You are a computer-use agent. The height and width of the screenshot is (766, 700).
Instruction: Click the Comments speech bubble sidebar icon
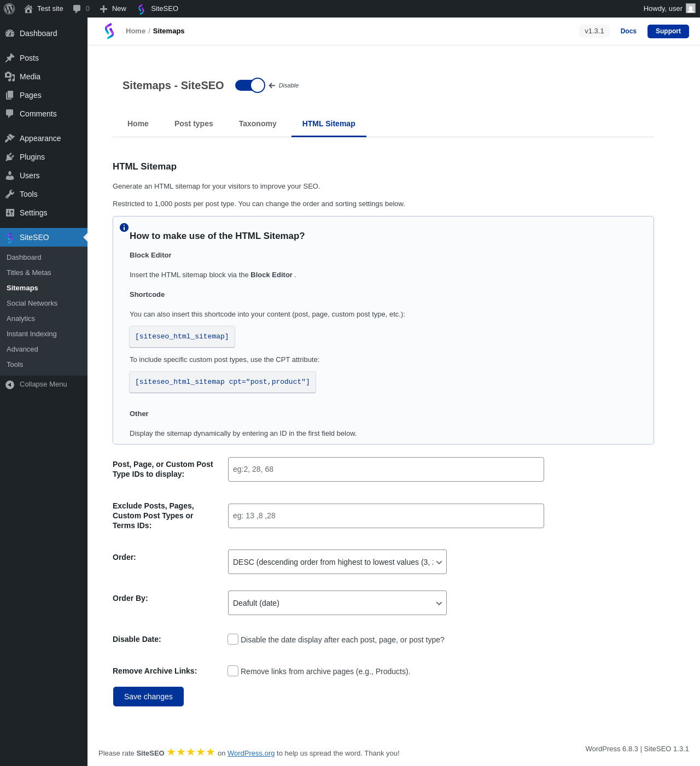10,114
